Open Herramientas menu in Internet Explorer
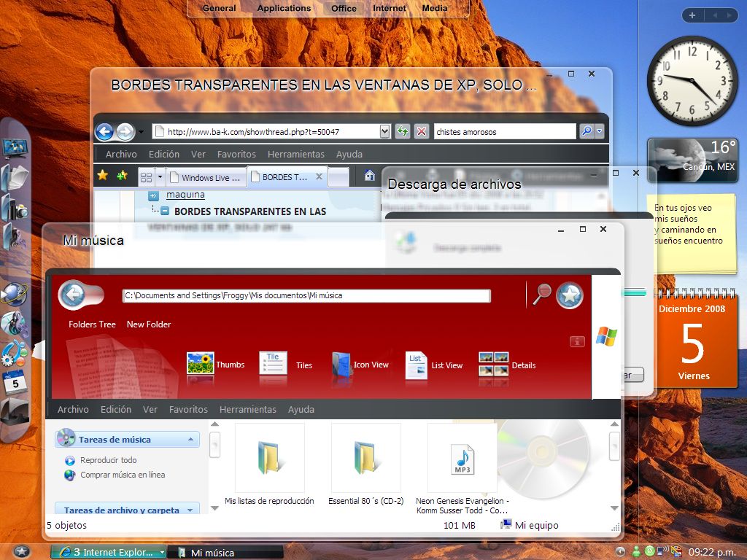747x560 pixels. point(296,154)
